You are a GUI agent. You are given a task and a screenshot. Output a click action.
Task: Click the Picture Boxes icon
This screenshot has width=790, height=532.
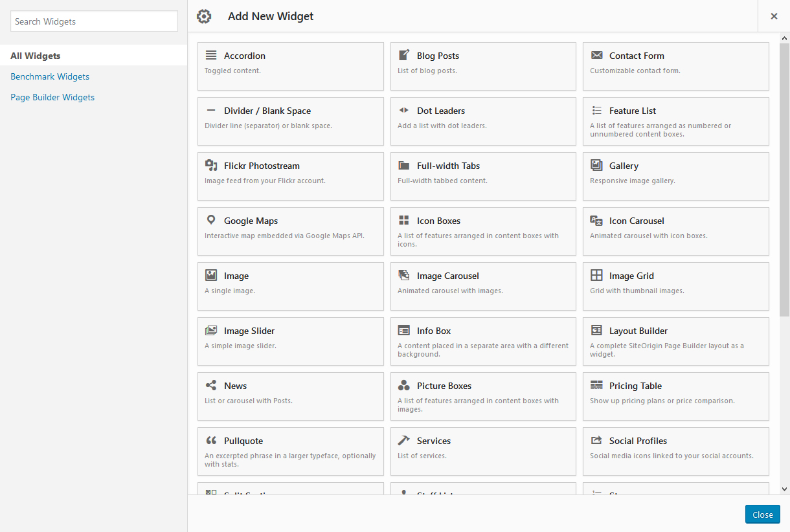click(403, 386)
